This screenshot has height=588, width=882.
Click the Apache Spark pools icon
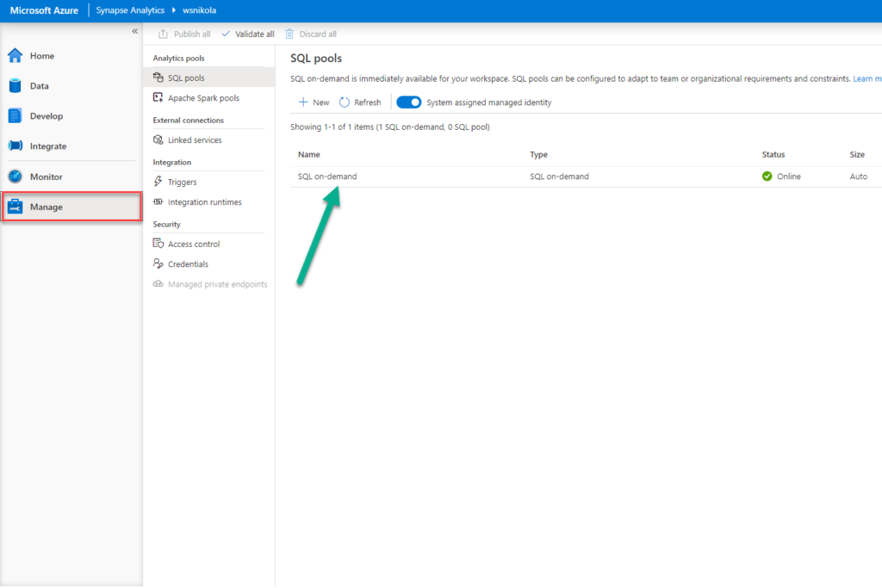click(x=158, y=98)
